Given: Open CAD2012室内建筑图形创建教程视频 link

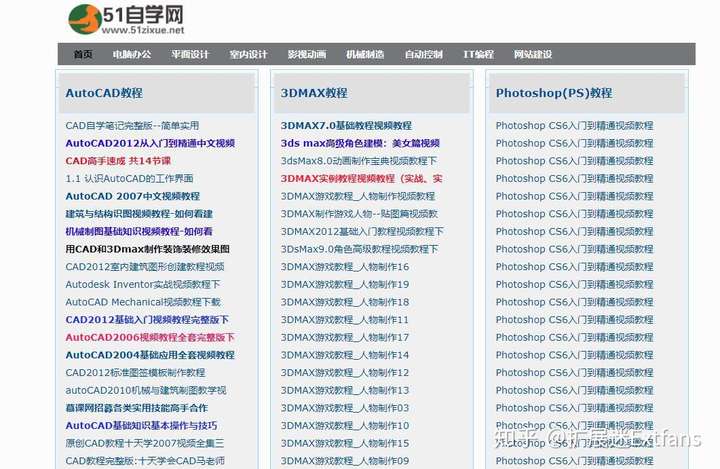Looking at the screenshot, I should coord(145,266).
